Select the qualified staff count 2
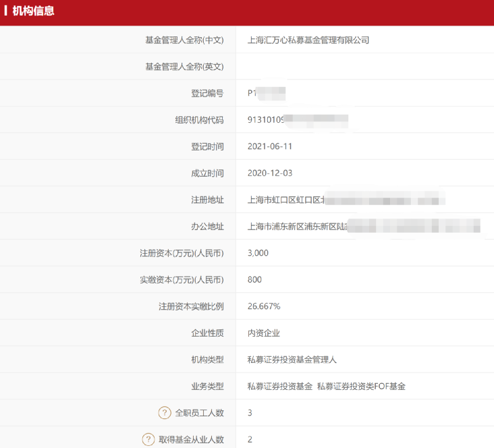494x448 pixels. 250,439
